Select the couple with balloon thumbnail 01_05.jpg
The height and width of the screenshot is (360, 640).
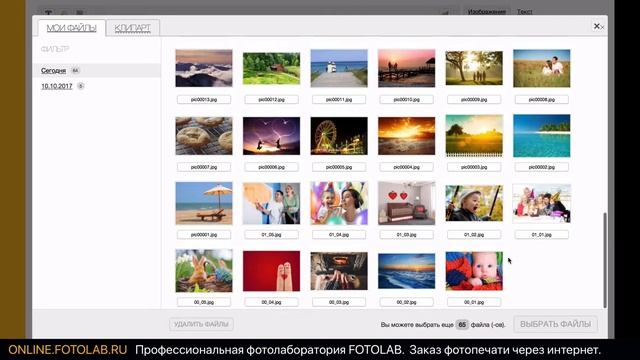coord(271,203)
